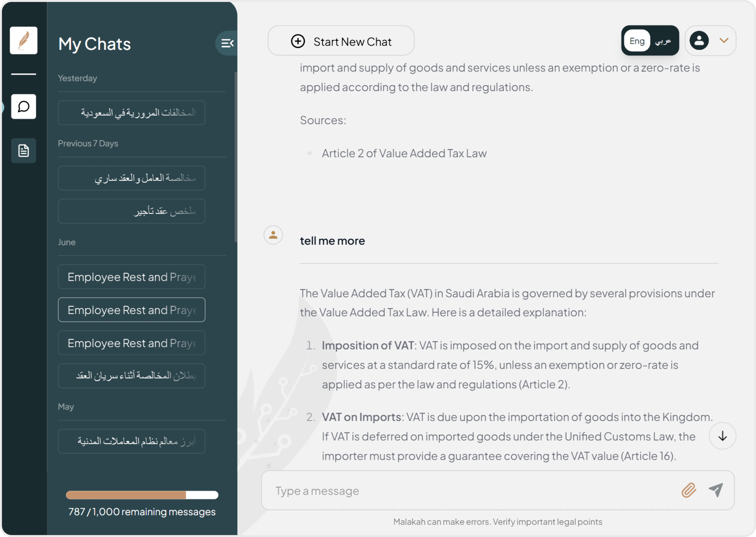Open the highlighted Employee Rest and Prayer chat
Viewport: 756px width, 537px height.
tap(132, 310)
